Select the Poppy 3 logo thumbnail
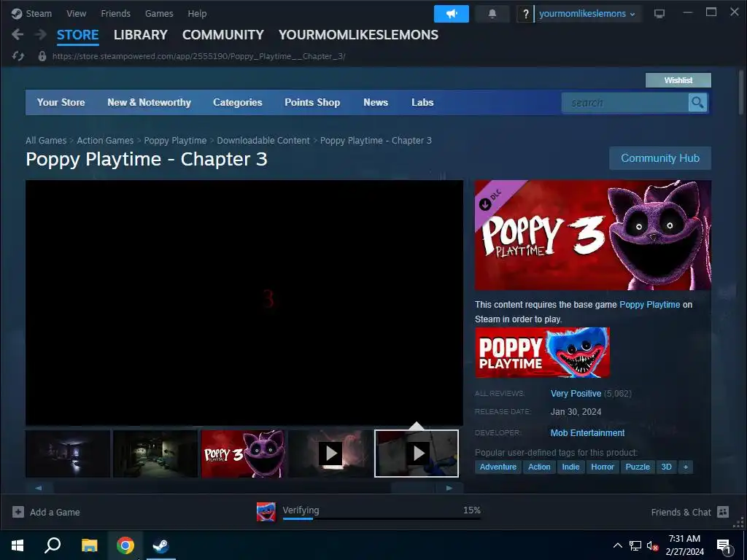The height and width of the screenshot is (560, 747). (243, 454)
